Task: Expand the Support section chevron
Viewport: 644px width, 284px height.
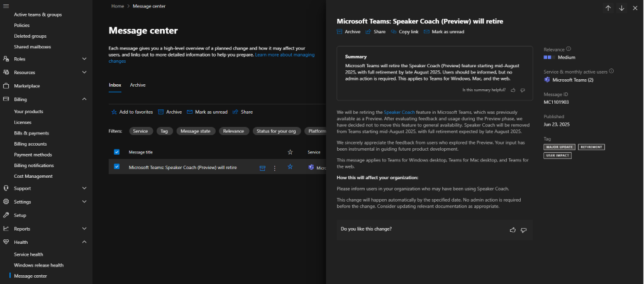Action: (x=84, y=188)
